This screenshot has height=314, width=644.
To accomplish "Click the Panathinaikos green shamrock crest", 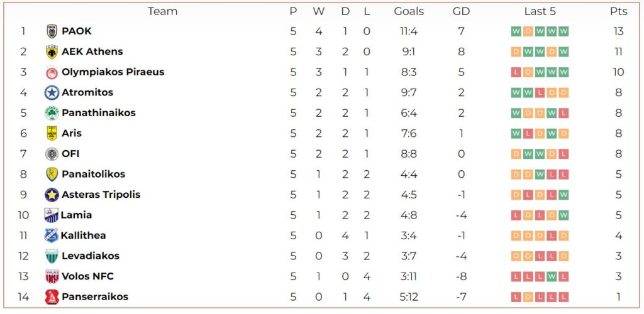I will coord(52,113).
